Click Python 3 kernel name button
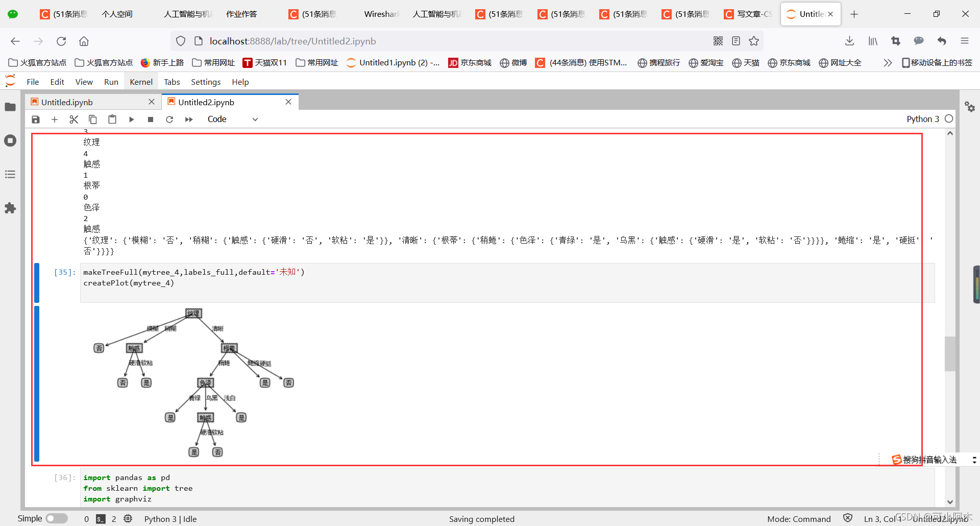This screenshot has width=980, height=526. 923,119
